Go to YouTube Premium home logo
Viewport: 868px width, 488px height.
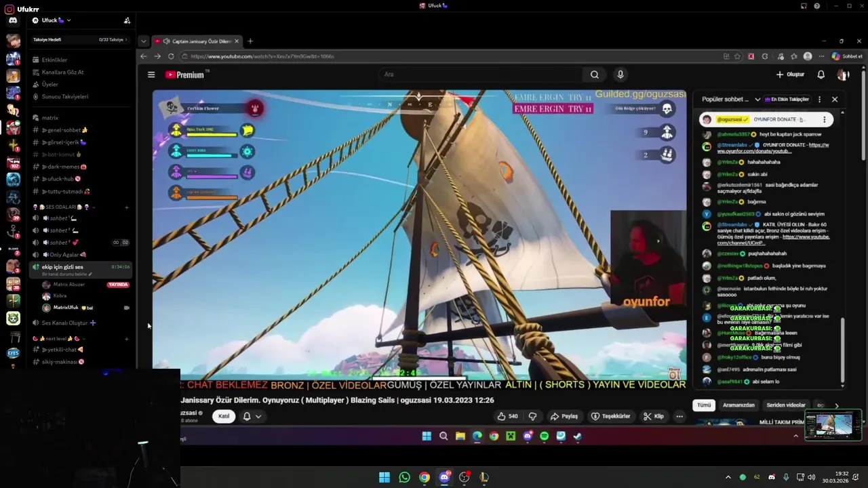185,75
